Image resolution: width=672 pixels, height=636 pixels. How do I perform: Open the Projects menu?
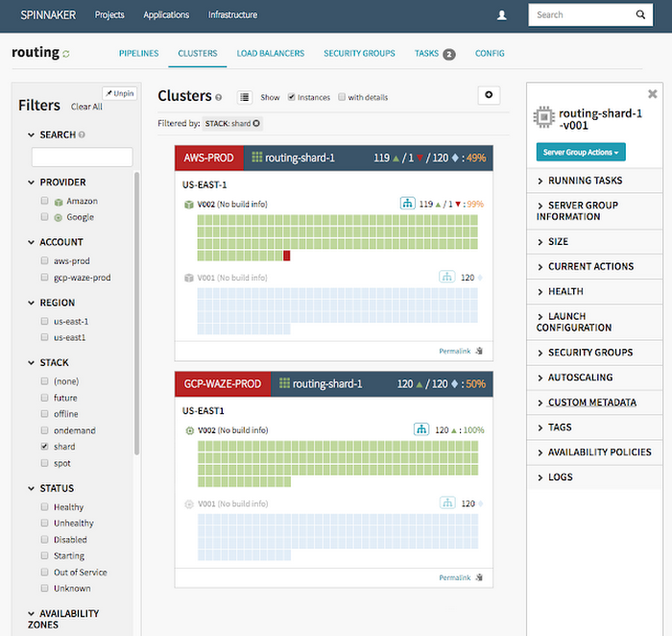tap(109, 15)
